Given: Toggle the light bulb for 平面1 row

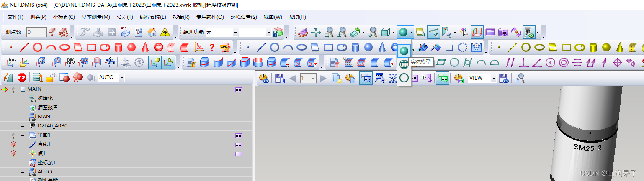Looking at the screenshot, I should click(13, 135).
